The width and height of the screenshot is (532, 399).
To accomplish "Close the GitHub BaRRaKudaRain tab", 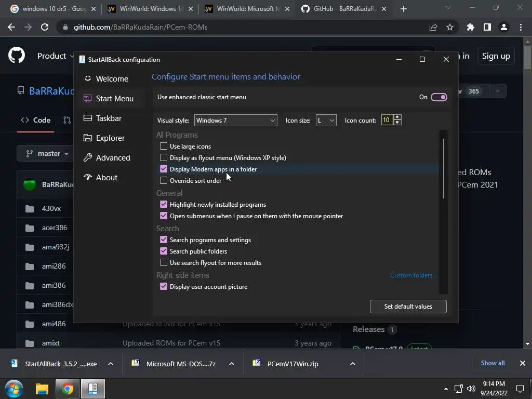I will click(x=384, y=9).
